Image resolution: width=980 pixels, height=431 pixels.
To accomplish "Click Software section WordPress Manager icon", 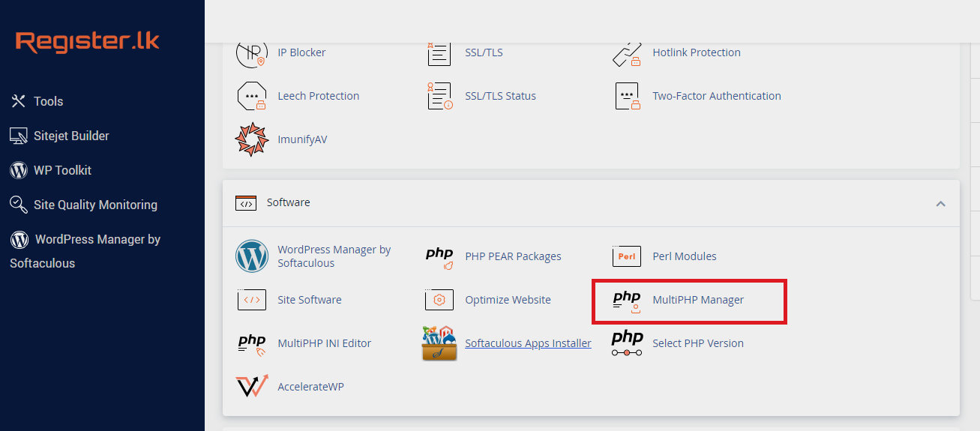I will coord(251,256).
